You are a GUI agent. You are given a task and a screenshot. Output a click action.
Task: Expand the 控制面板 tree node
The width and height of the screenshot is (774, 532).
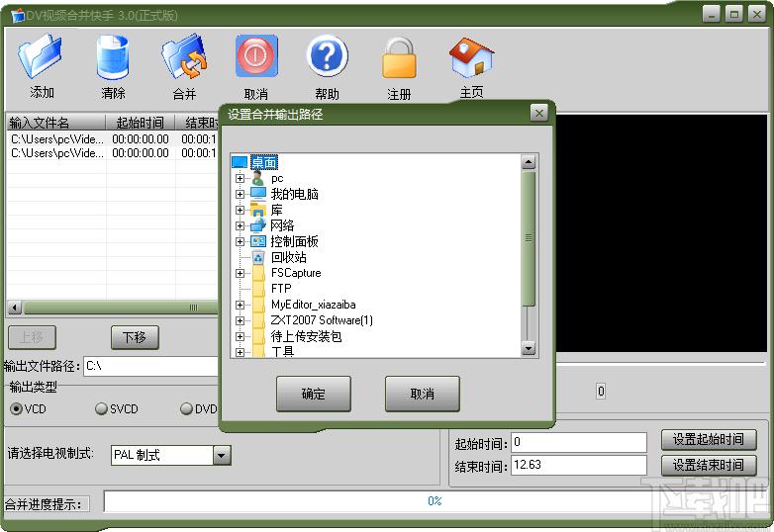pos(240,241)
